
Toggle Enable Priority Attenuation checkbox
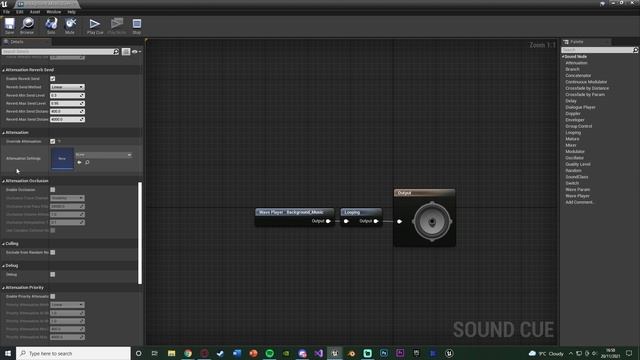(x=53, y=296)
